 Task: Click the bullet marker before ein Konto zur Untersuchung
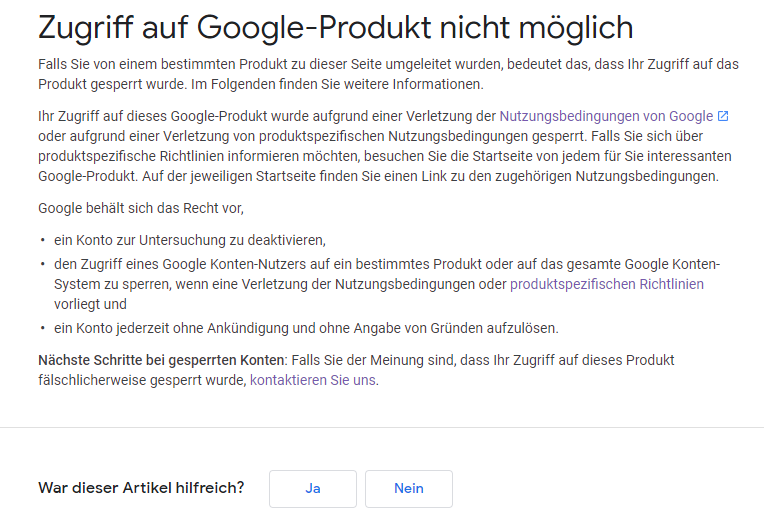43,240
